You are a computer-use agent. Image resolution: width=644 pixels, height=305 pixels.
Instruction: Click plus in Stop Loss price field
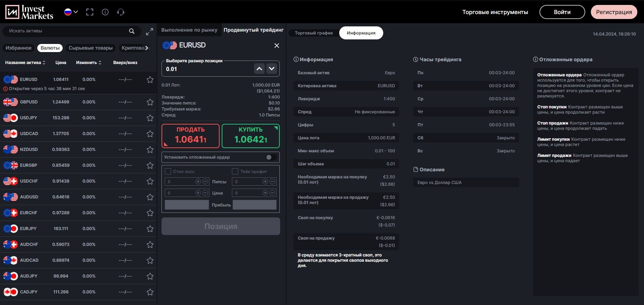(198, 193)
